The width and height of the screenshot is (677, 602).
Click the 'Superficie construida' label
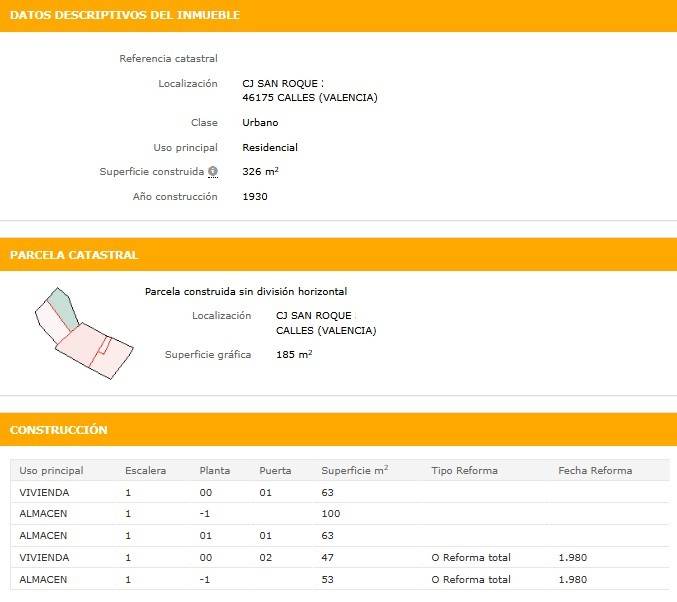(x=152, y=171)
